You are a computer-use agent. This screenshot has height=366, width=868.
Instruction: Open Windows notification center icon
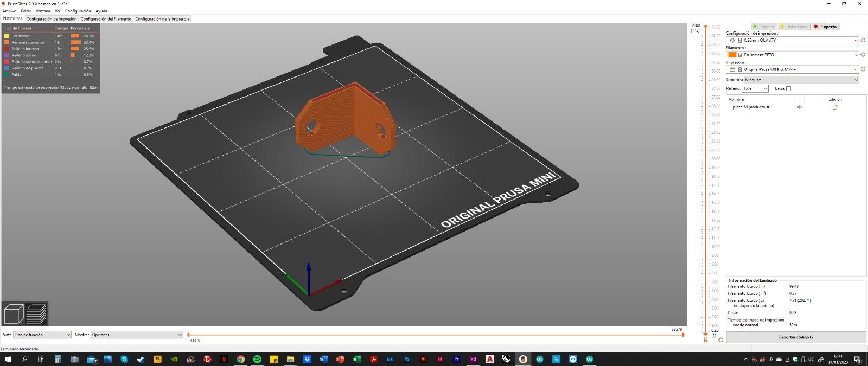pyautogui.click(x=858, y=359)
